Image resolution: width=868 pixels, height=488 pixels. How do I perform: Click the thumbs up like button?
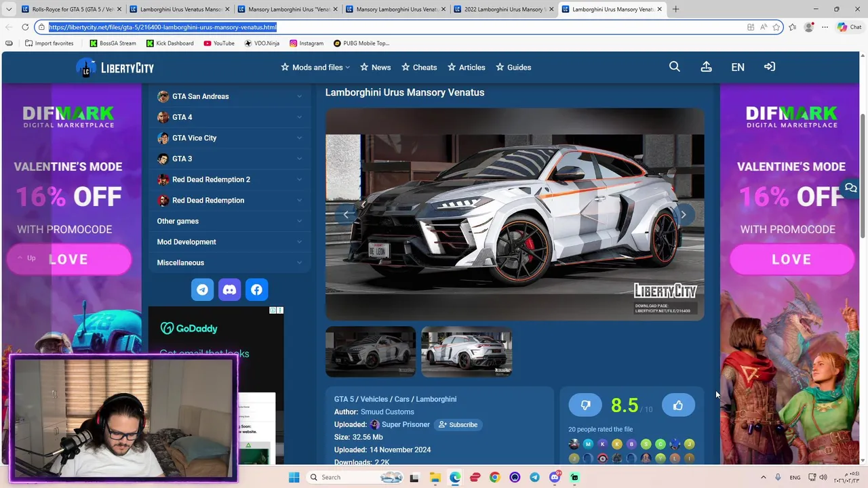click(x=678, y=405)
